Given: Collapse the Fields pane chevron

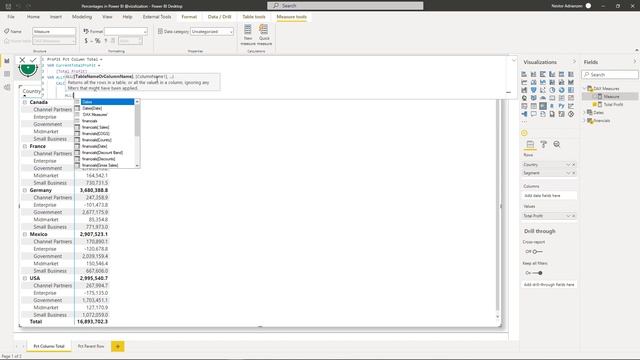Looking at the screenshot, I should (635, 62).
